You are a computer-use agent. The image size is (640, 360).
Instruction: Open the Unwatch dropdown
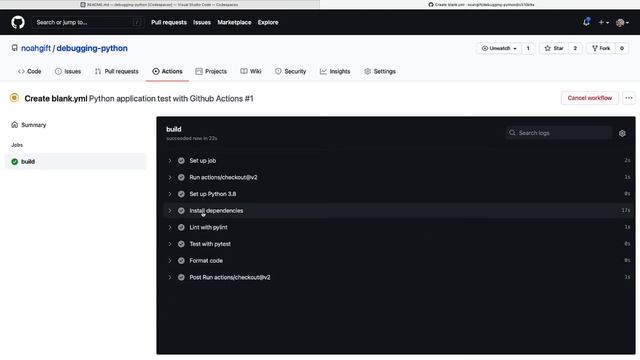pos(499,48)
